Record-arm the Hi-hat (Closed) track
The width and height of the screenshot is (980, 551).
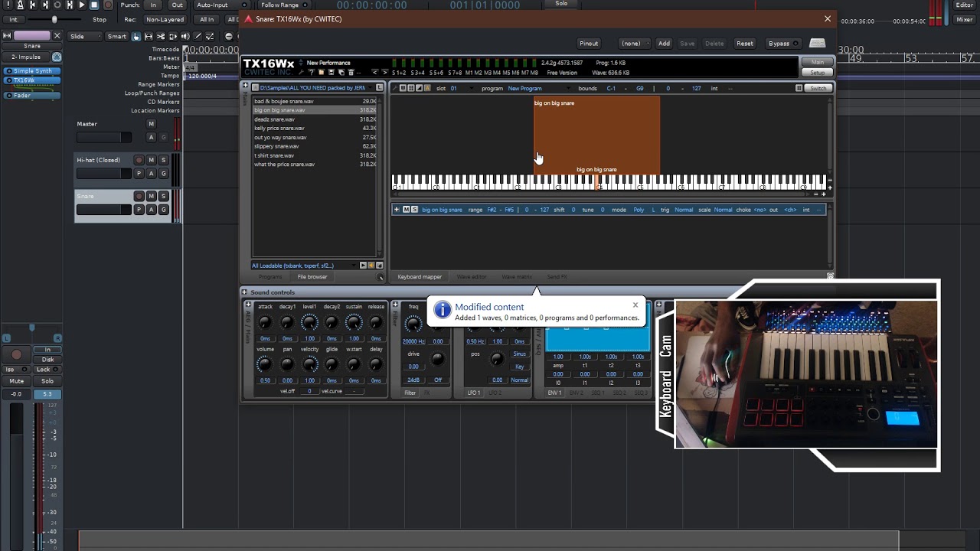click(x=139, y=160)
